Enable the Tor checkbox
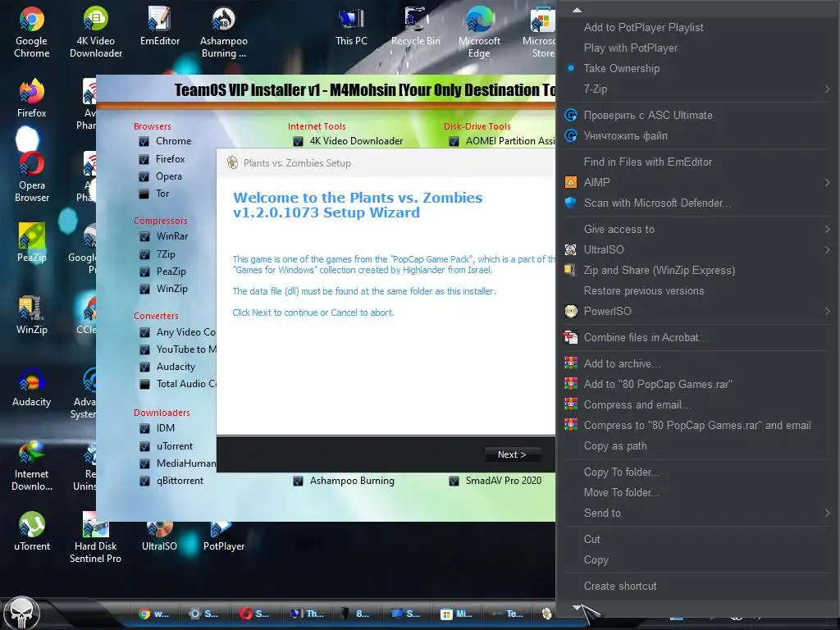This screenshot has height=630, width=840. (144, 194)
